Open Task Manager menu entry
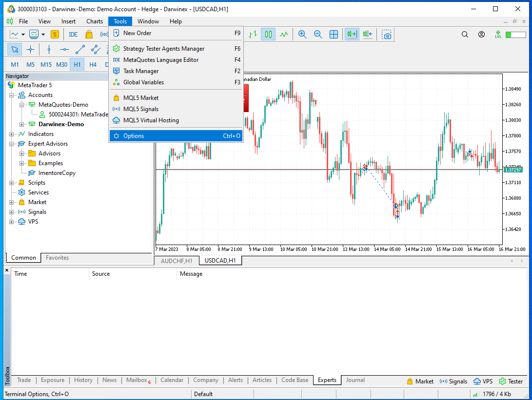The image size is (532, 400). coord(176,71)
